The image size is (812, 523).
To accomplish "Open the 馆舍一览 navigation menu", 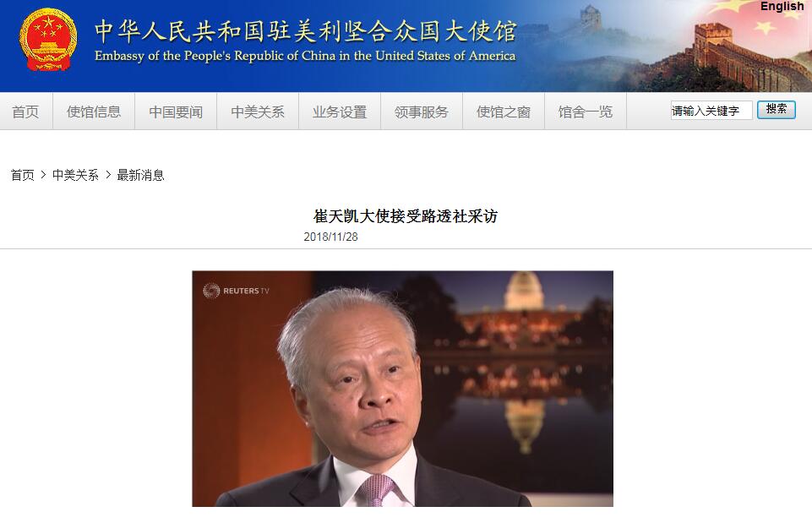I will click(x=586, y=112).
